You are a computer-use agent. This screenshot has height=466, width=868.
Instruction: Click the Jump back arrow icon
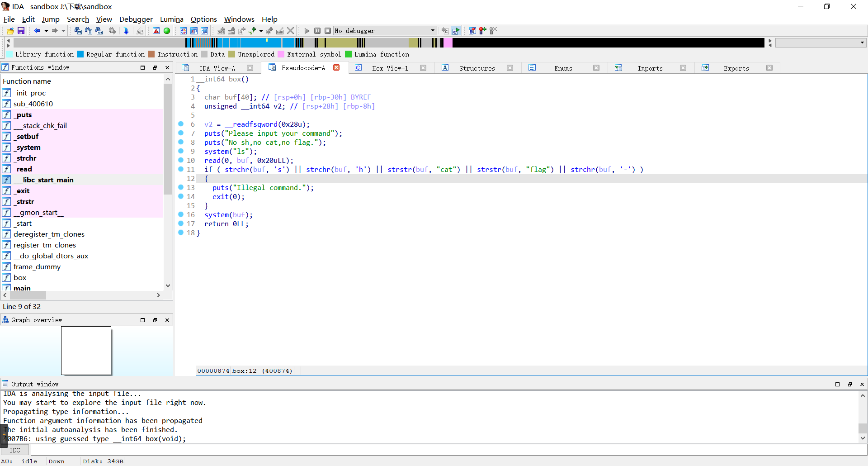pos(37,31)
